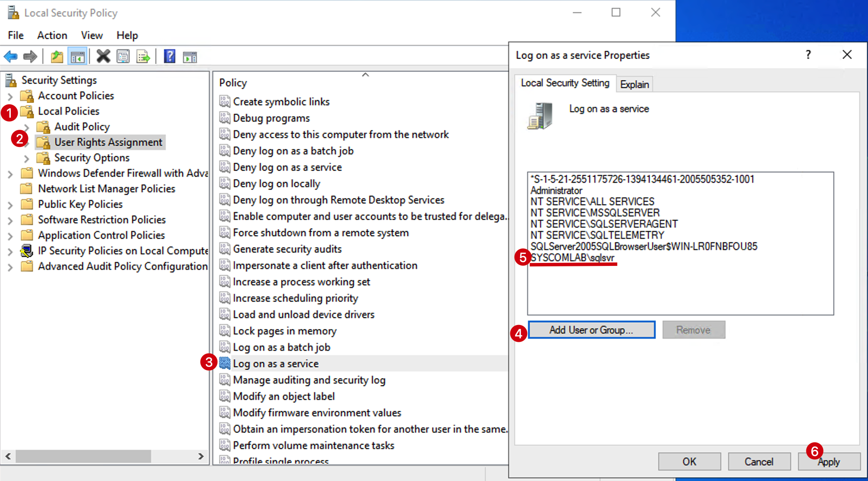Click the Properties toolbar icon
868x481 pixels.
coord(123,56)
